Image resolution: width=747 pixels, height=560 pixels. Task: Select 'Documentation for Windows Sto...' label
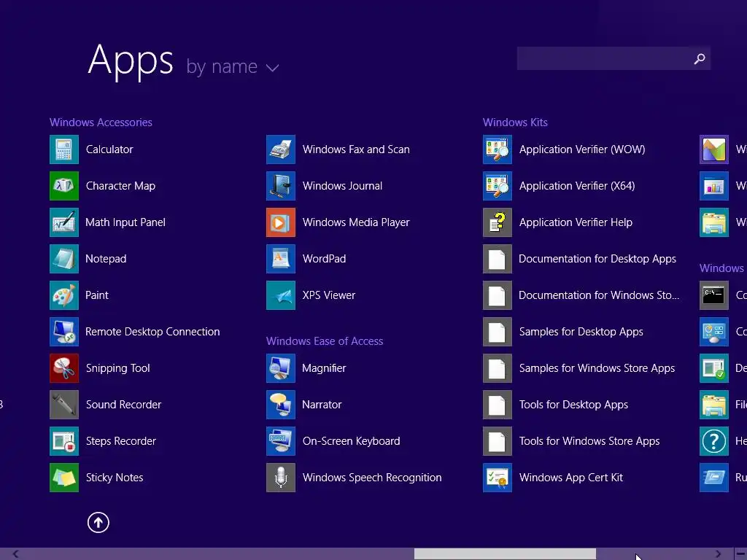pos(599,295)
